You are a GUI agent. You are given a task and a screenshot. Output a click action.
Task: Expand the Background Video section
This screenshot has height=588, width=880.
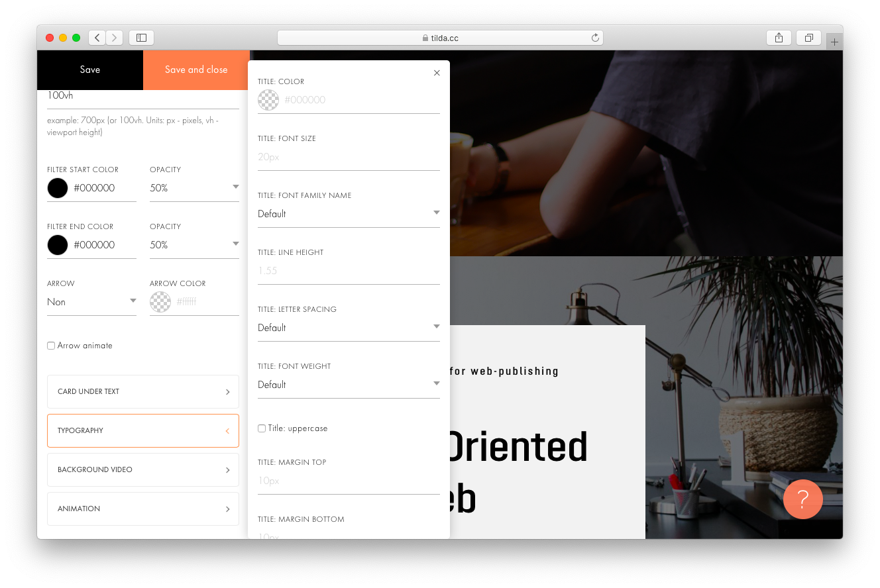click(142, 469)
